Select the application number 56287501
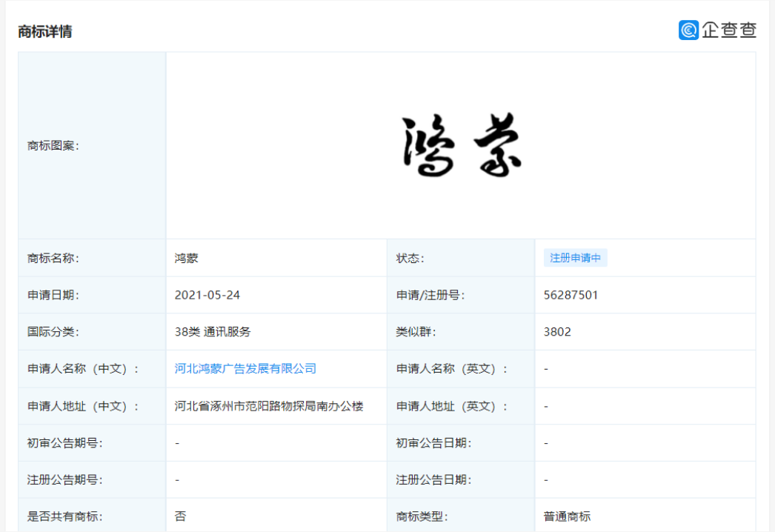Viewport: 775px width, 532px height. pos(571,295)
